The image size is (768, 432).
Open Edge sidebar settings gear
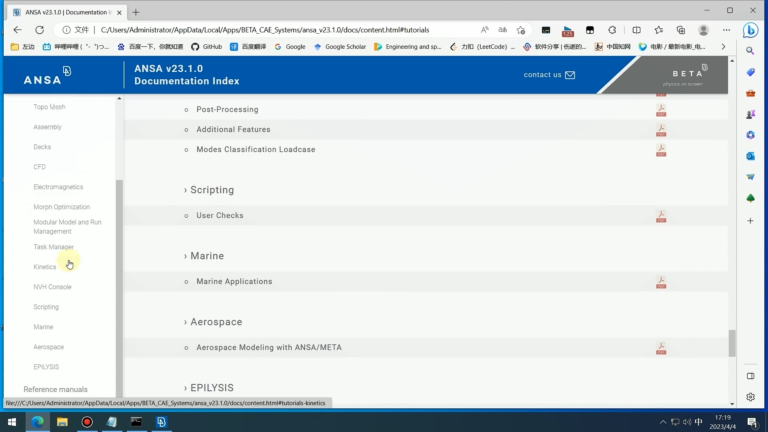(x=750, y=397)
